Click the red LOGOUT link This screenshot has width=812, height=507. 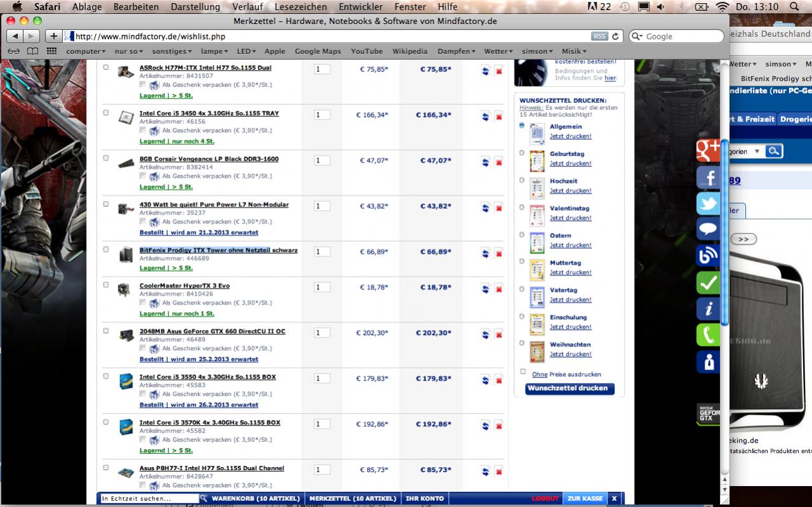coord(545,499)
